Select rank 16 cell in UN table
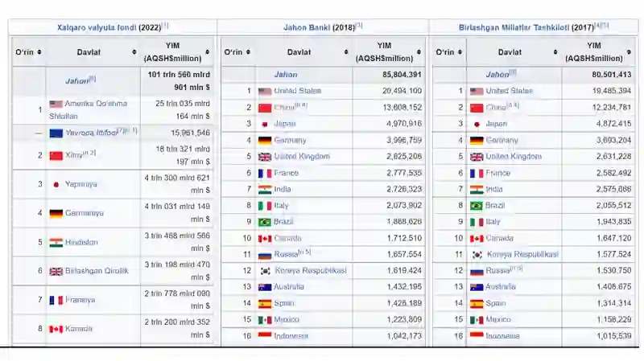The image size is (644, 361). [x=449, y=336]
